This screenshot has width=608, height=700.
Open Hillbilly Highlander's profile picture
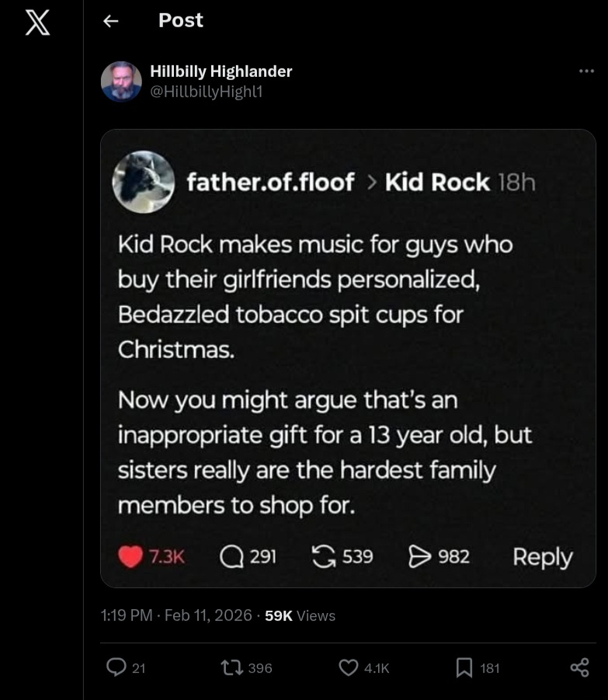[121, 81]
